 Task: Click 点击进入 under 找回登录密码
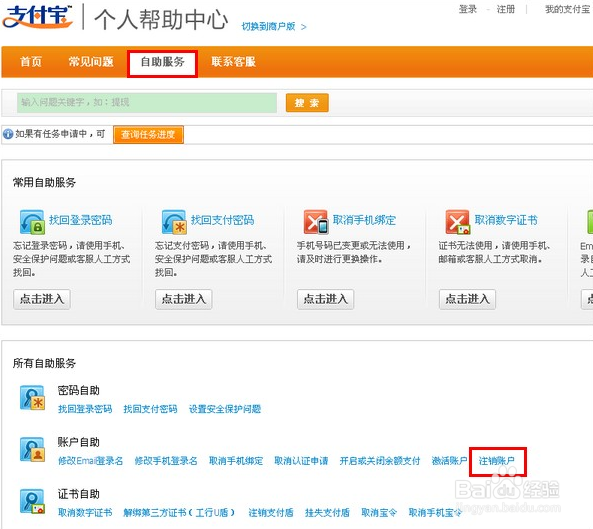pyautogui.click(x=42, y=299)
